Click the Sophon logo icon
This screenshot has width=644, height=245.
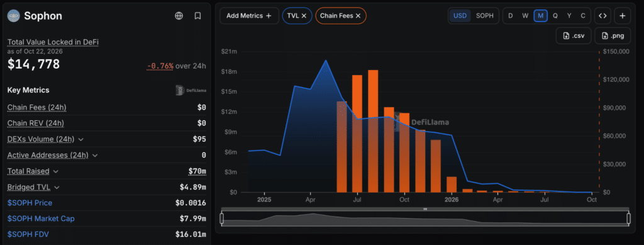point(14,16)
